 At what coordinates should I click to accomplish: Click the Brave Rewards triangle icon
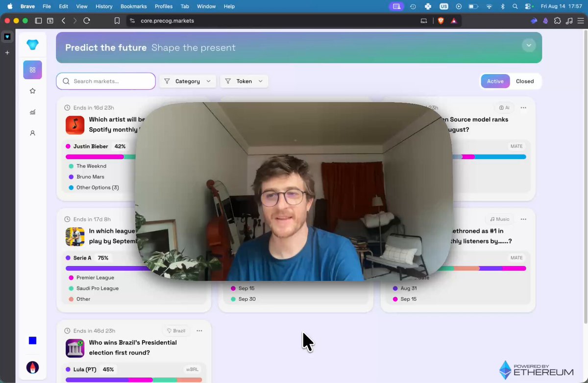454,21
